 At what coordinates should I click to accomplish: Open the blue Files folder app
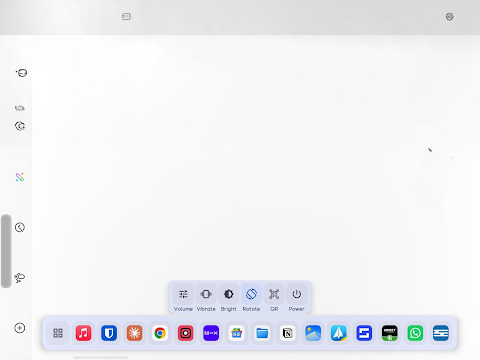pos(262,333)
